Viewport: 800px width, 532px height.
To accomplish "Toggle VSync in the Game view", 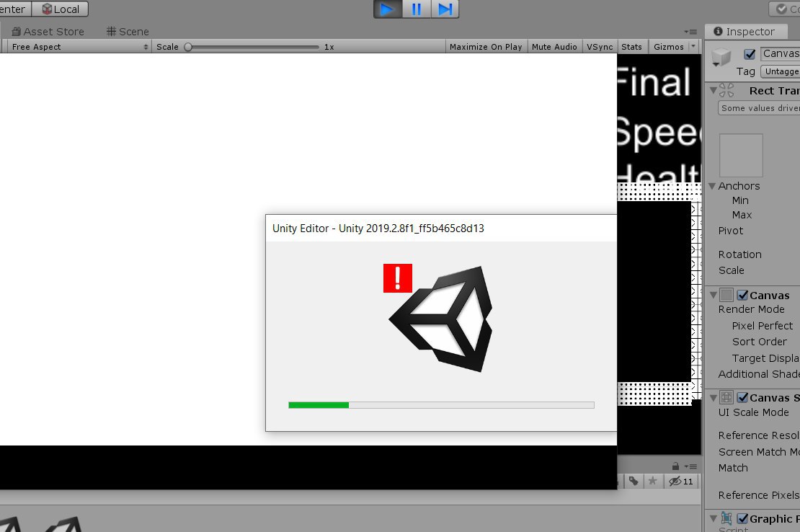I will (600, 47).
